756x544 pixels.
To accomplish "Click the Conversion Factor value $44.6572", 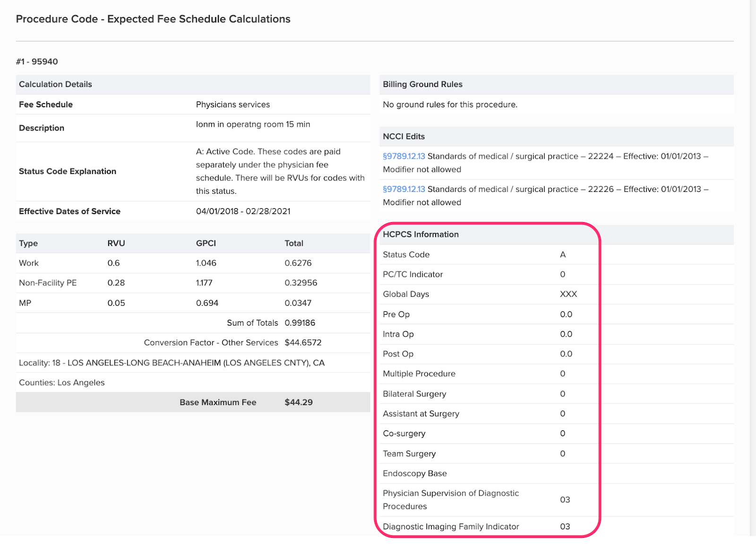I will pyautogui.click(x=303, y=343).
